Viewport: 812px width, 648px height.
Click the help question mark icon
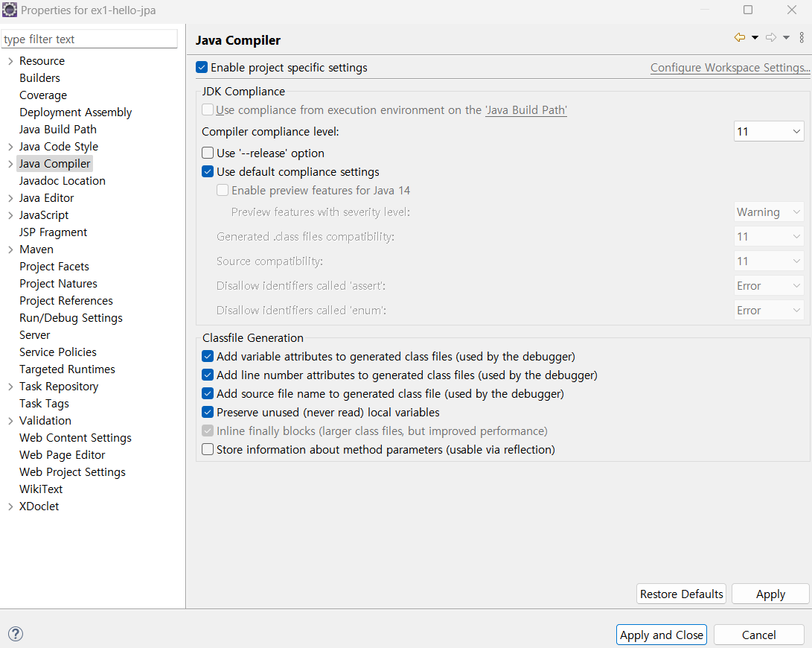[16, 634]
